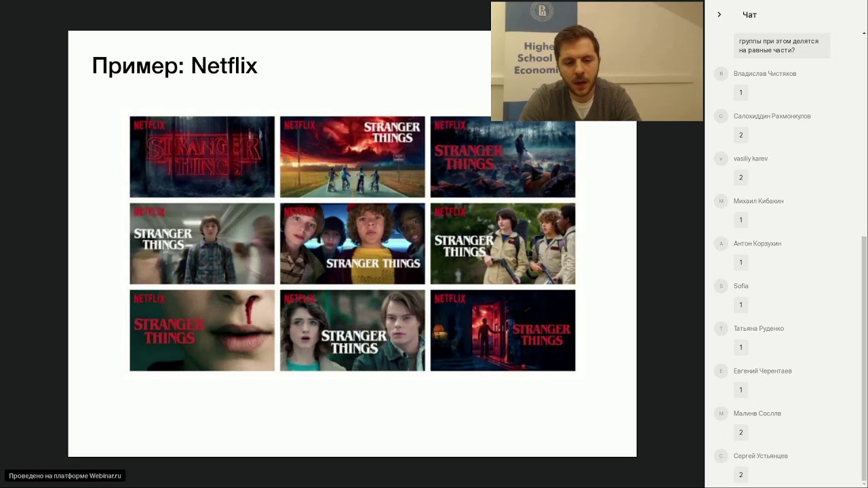Image resolution: width=868 pixels, height=488 pixels.
Task: Click the nosebleed Stranger Things thumbnail
Action: (202, 330)
